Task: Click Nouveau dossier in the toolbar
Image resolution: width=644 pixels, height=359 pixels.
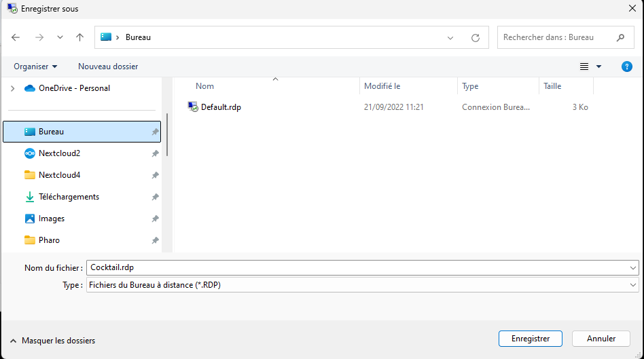Action: [x=108, y=67]
